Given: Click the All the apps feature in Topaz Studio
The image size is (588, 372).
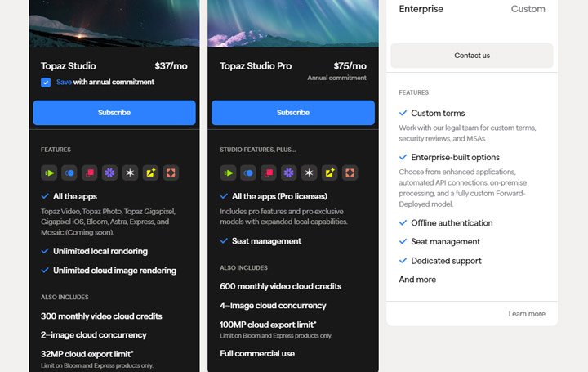Looking at the screenshot, I should (x=74, y=196).
